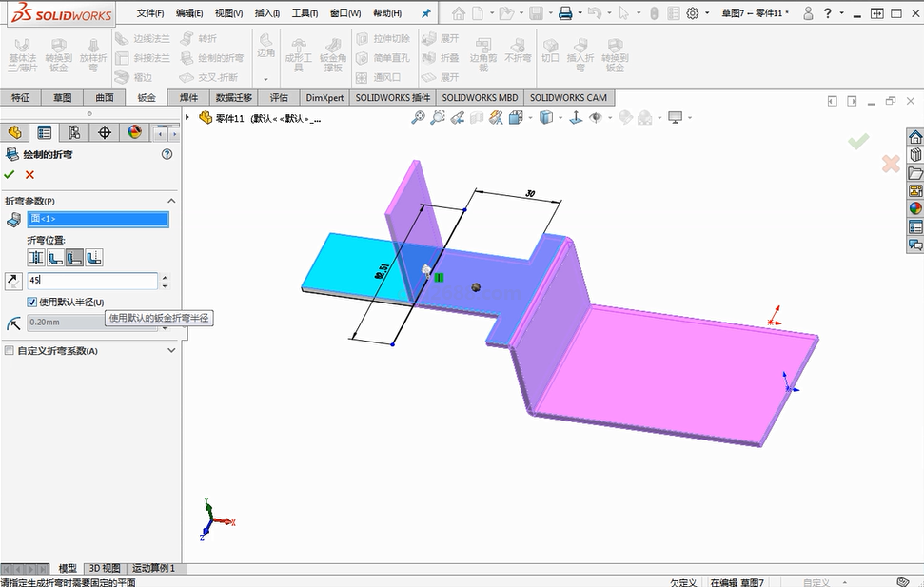Viewport: 924px width, 587px height.
Task: Click the zoom to fit icon
Action: 418,118
